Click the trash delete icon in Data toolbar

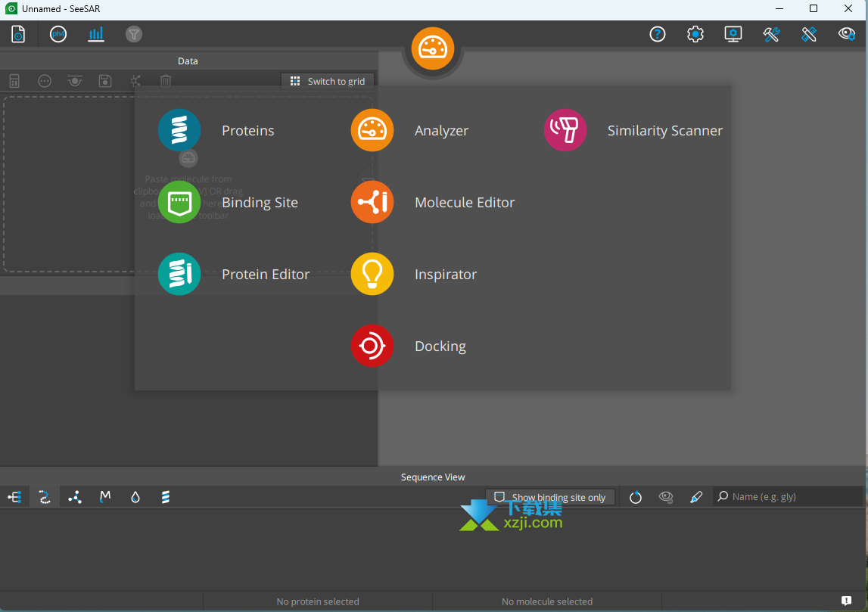tap(166, 82)
